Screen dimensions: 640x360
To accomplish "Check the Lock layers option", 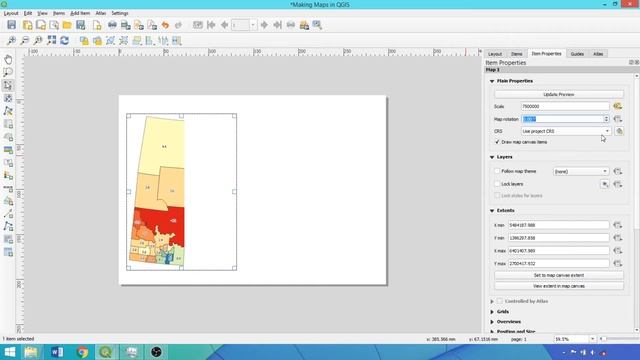I will click(x=497, y=184).
